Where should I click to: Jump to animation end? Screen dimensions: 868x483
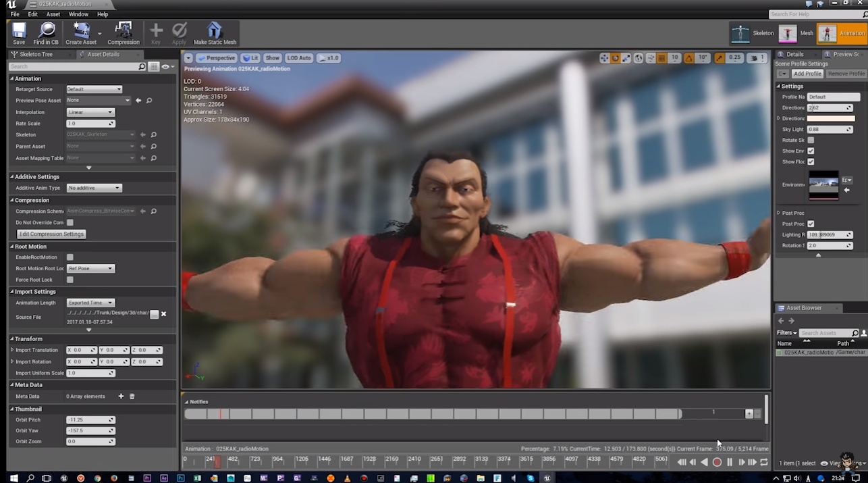[x=753, y=462]
